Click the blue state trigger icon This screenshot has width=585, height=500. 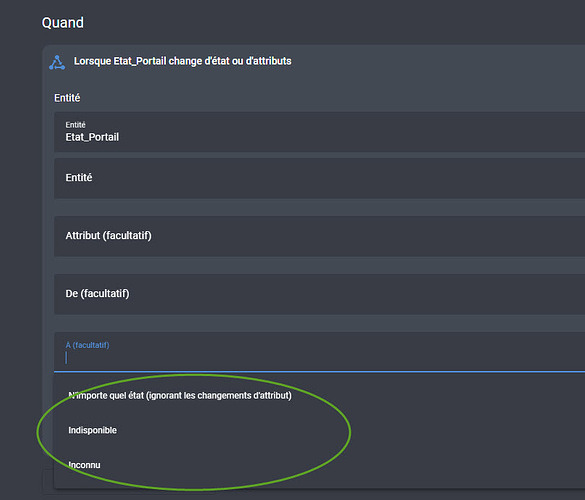(x=57, y=62)
